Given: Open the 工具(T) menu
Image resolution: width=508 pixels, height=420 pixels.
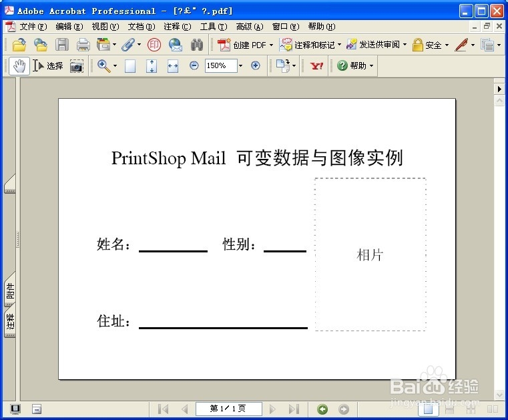Looking at the screenshot, I should (x=214, y=27).
